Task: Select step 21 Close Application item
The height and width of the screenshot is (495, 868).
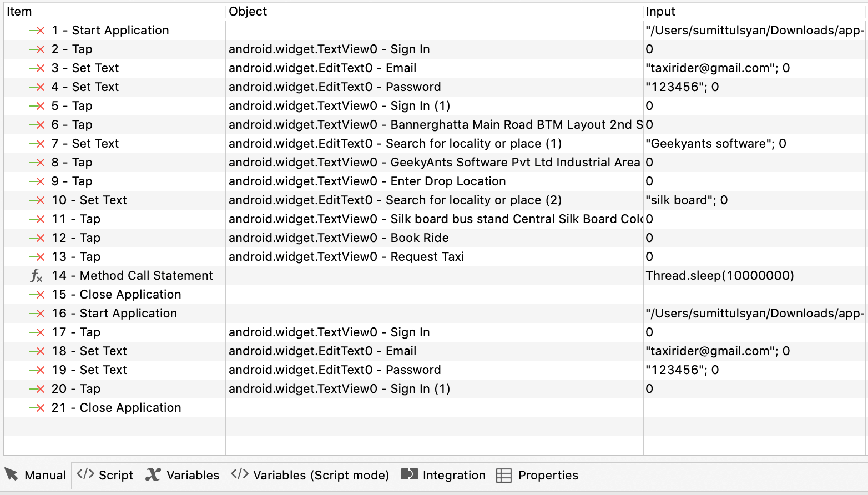Action: [116, 408]
